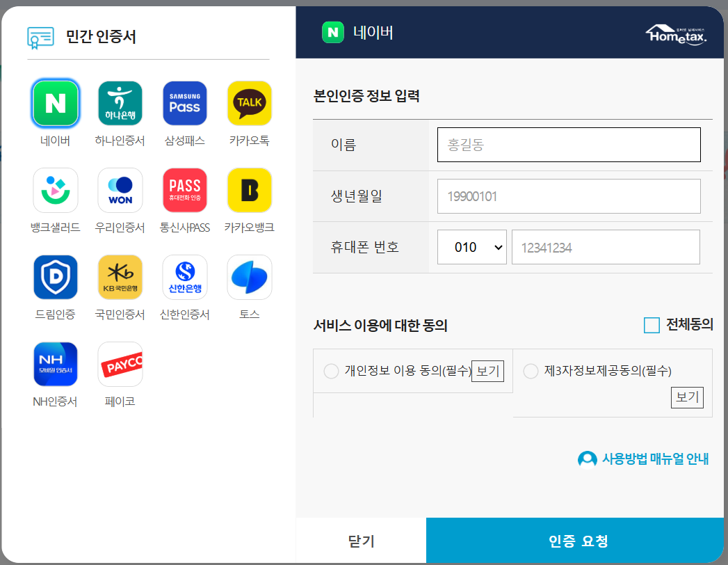Image resolution: width=728 pixels, height=565 pixels.
Task: Click 보기 under 제3자정보제공동의
Action: pyautogui.click(x=687, y=397)
